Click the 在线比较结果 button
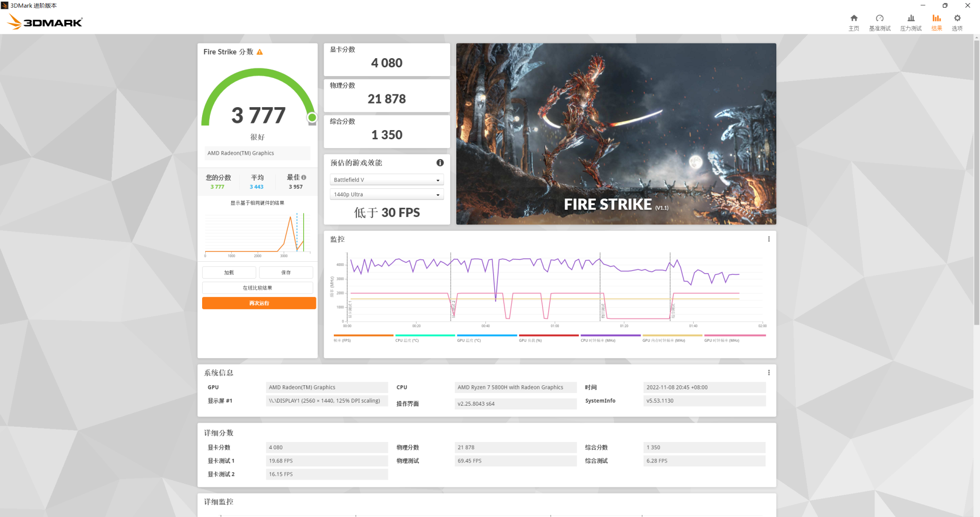The image size is (980, 517). 257,288
